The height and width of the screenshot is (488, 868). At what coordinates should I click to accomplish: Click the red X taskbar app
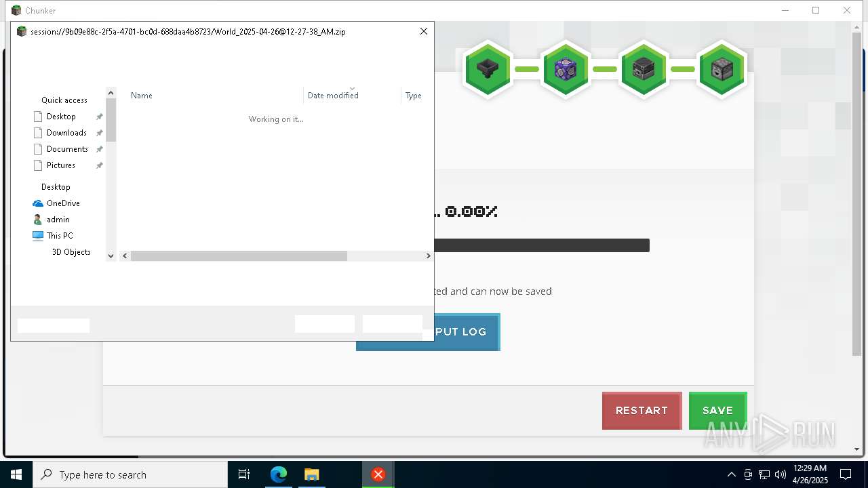(x=378, y=474)
